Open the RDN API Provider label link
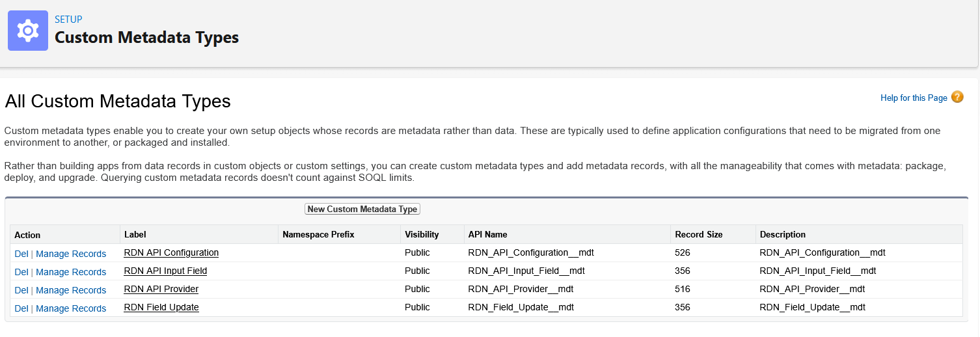Viewport: 980px width, 337px height. [161, 289]
